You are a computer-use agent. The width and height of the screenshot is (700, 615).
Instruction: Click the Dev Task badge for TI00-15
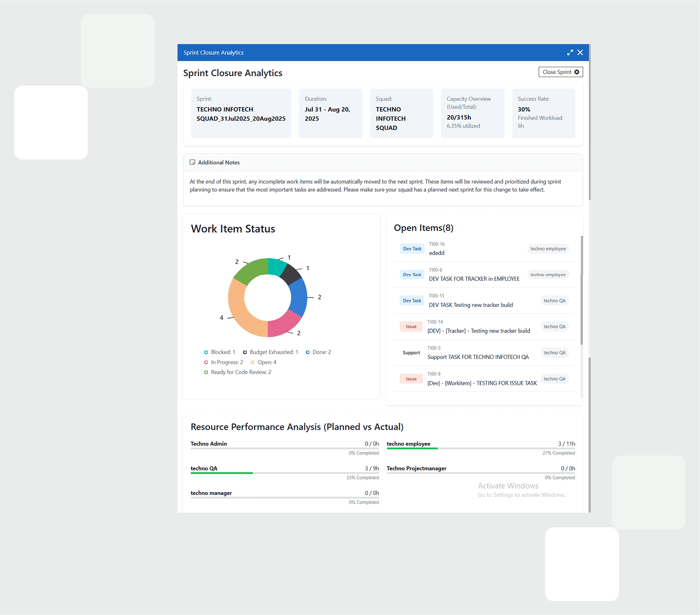[412, 301]
